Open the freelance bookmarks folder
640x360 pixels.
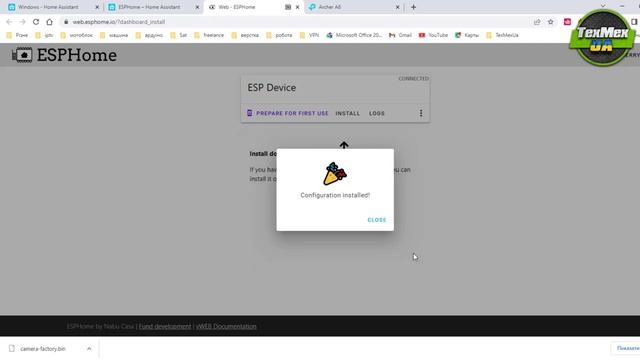[209, 36]
